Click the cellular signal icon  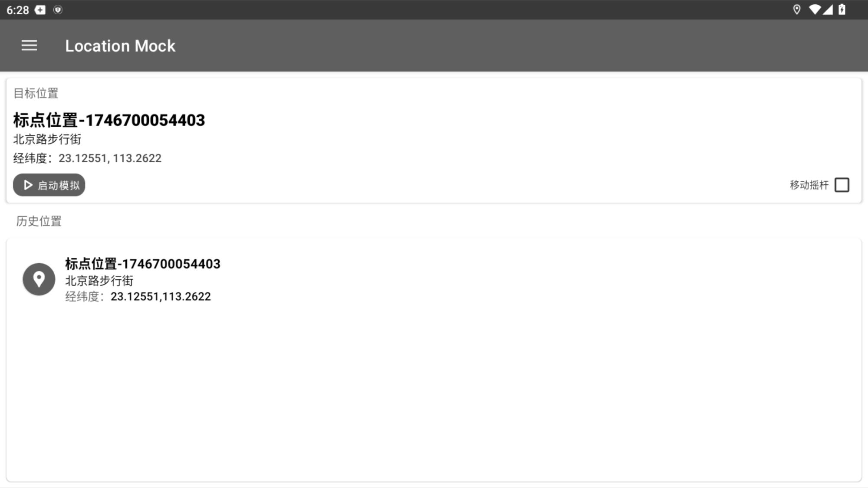tap(828, 10)
